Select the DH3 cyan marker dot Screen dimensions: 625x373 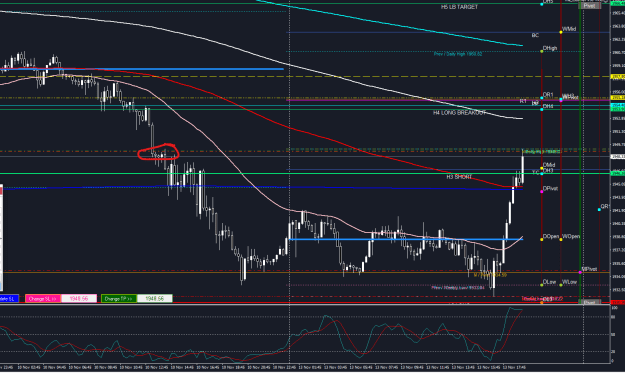[x=542, y=173]
